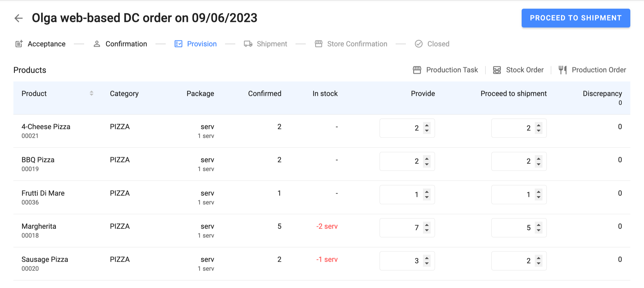Click the Stock Order icon
Image resolution: width=644 pixels, height=288 pixels.
pos(497,70)
